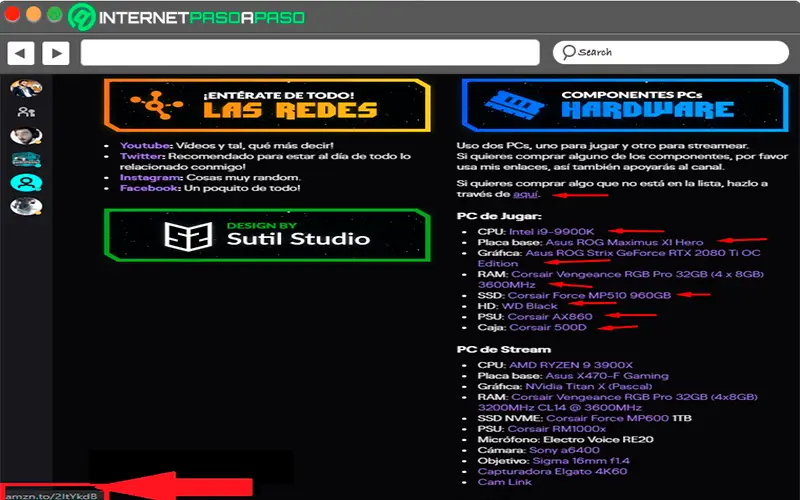The height and width of the screenshot is (500, 800).
Task: Open the Youtube link
Action: tap(145, 145)
